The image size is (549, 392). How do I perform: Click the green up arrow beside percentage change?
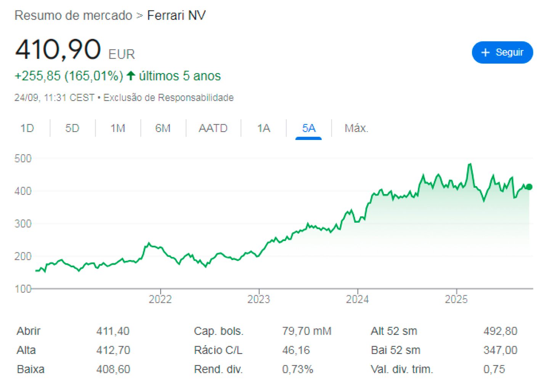[x=131, y=76]
